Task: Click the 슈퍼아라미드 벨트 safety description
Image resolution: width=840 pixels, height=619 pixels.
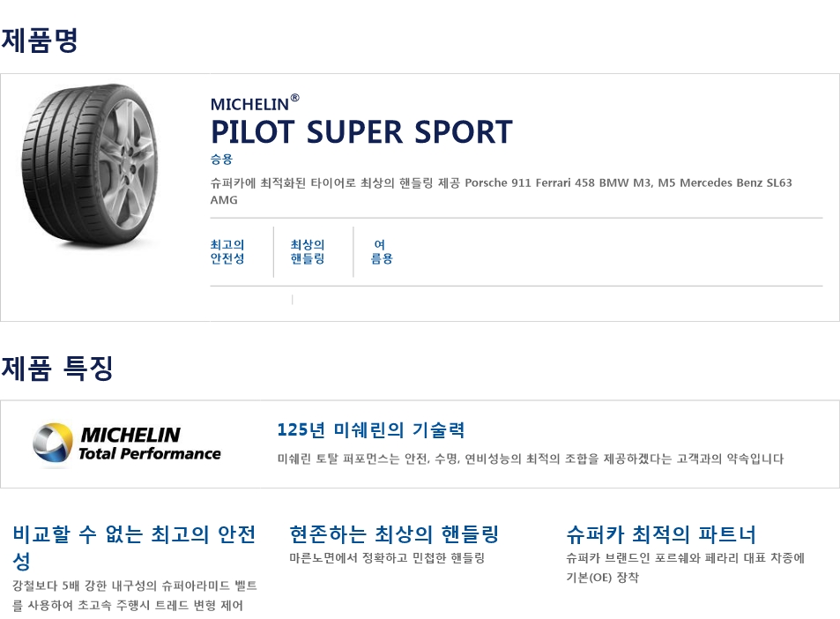Action: click(x=135, y=595)
